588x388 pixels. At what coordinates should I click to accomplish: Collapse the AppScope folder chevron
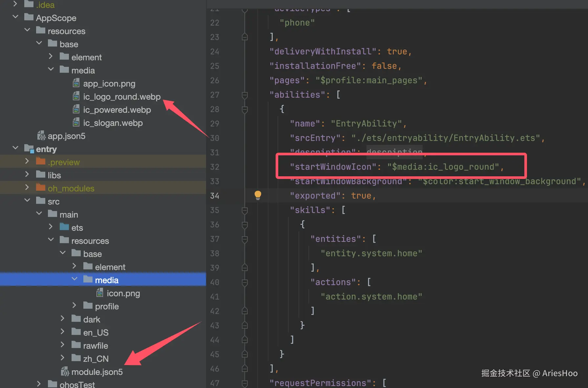click(15, 17)
